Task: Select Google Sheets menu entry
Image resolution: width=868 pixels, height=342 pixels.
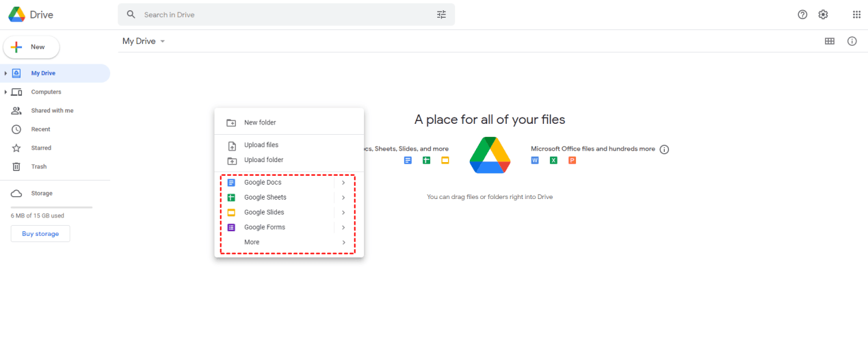Action: pyautogui.click(x=289, y=198)
